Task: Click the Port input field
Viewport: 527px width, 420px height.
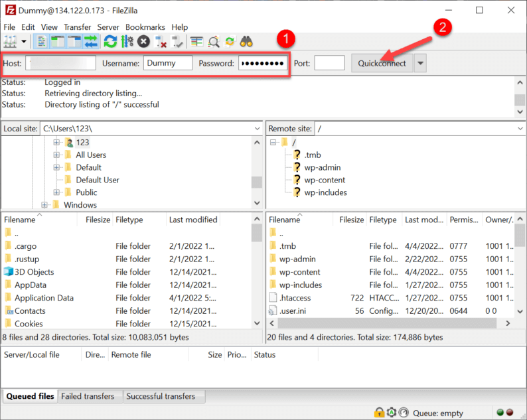Action: tap(329, 63)
